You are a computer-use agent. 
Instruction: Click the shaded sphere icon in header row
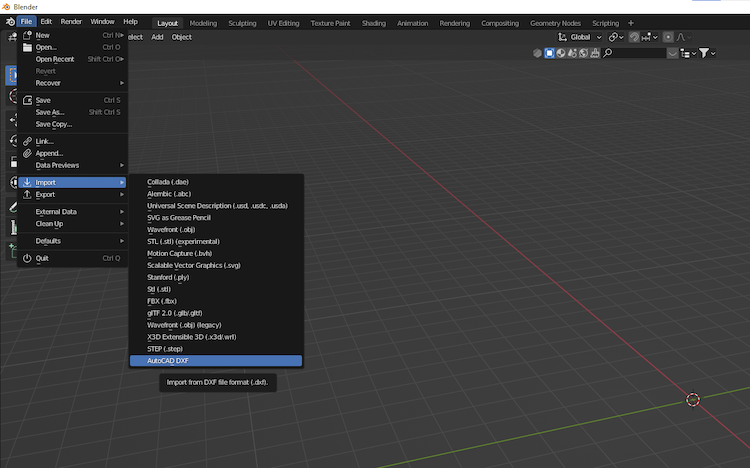[561, 53]
